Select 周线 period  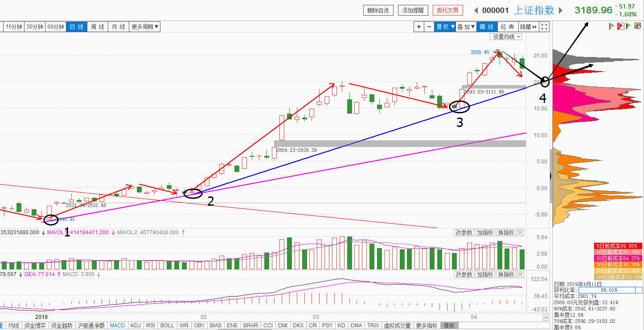pos(98,27)
